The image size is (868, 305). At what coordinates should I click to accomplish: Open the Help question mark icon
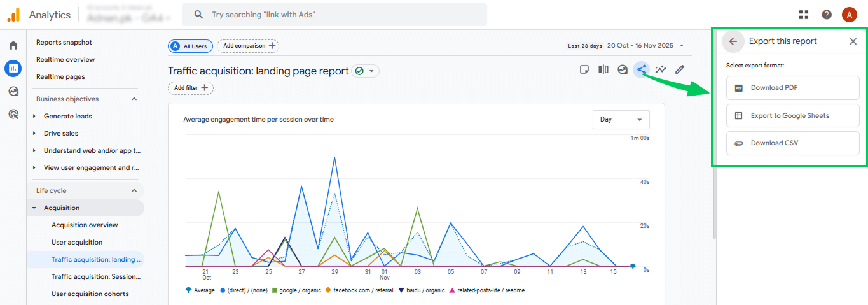pos(827,15)
